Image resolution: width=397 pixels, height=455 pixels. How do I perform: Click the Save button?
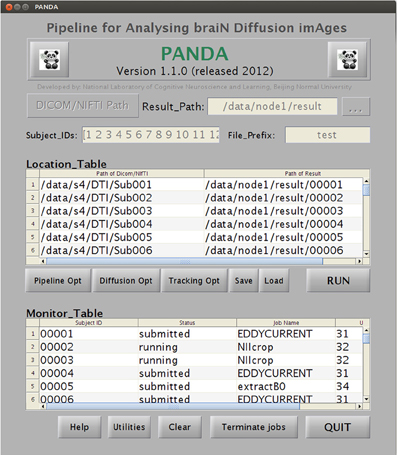coord(244,281)
